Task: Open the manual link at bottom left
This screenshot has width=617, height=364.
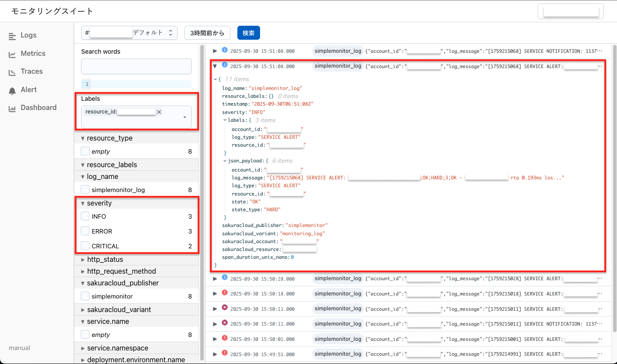Action: click(20, 348)
